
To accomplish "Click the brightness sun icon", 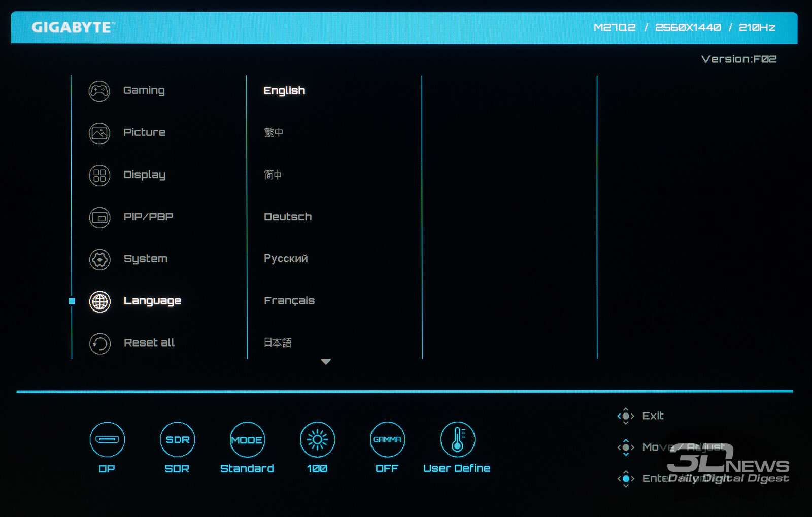I will click(x=317, y=439).
